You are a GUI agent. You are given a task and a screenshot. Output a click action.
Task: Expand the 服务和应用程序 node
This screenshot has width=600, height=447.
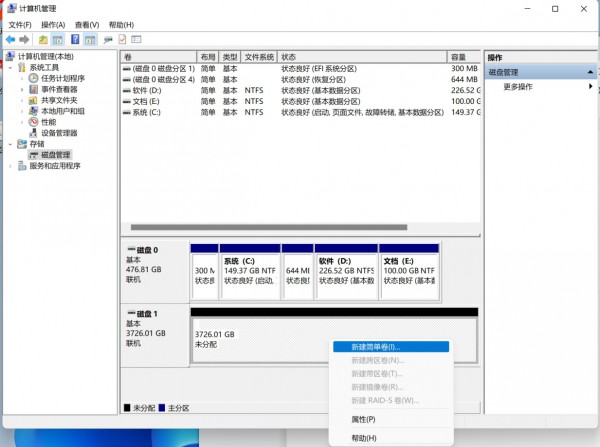coord(11,166)
